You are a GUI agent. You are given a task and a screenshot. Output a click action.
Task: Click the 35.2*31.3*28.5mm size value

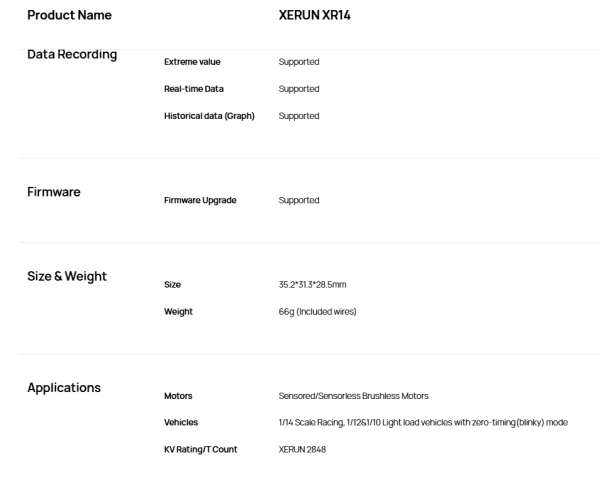[312, 285]
